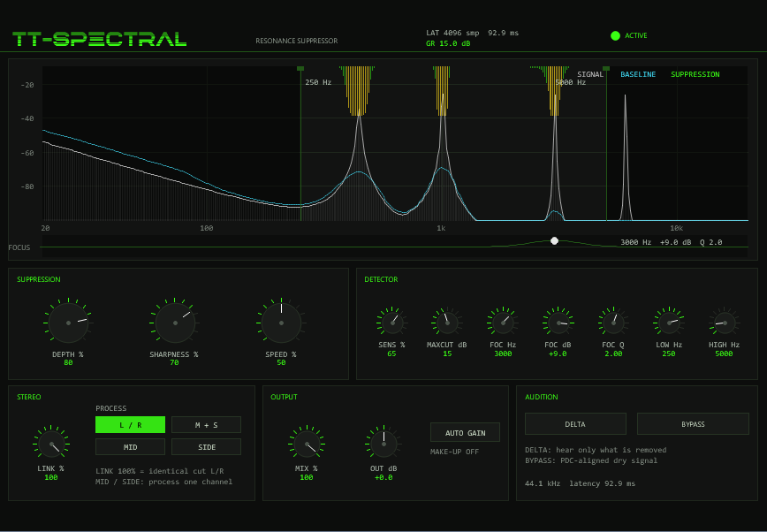
Task: Click the MIX % output knob
Action: pyautogui.click(x=307, y=444)
